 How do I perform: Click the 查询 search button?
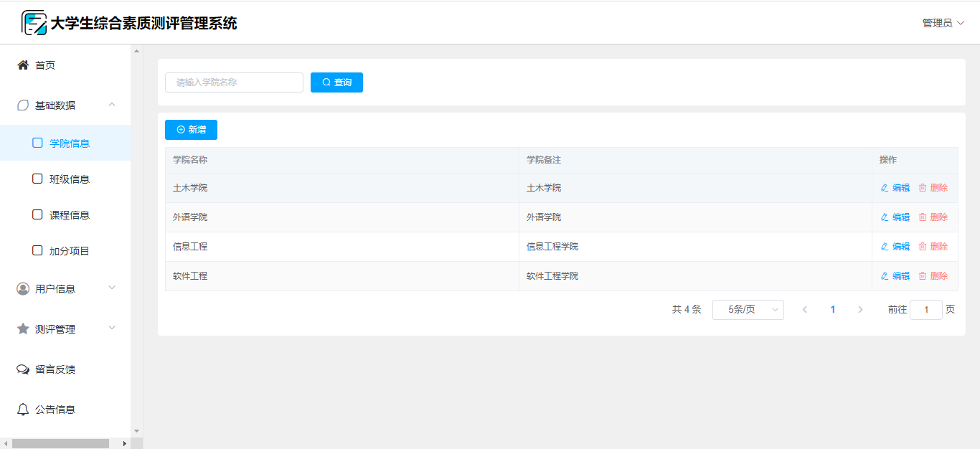click(x=336, y=82)
